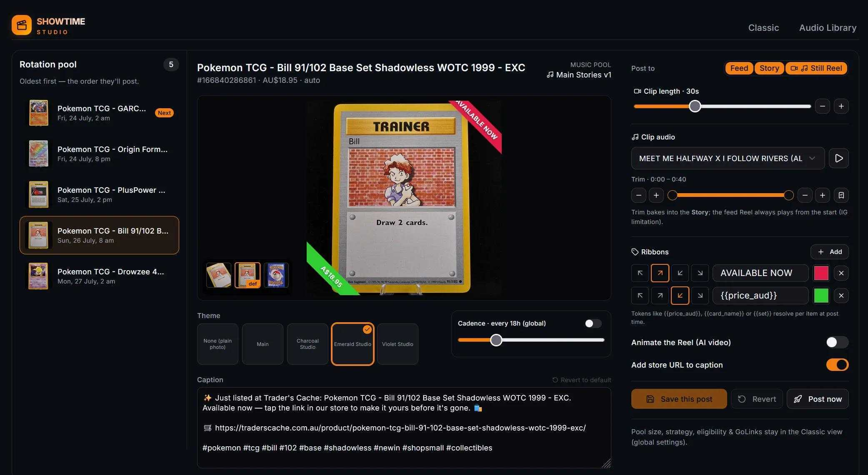This screenshot has height=475, width=868.
Task: Toggle the Cadence override switch
Action: pos(593,323)
